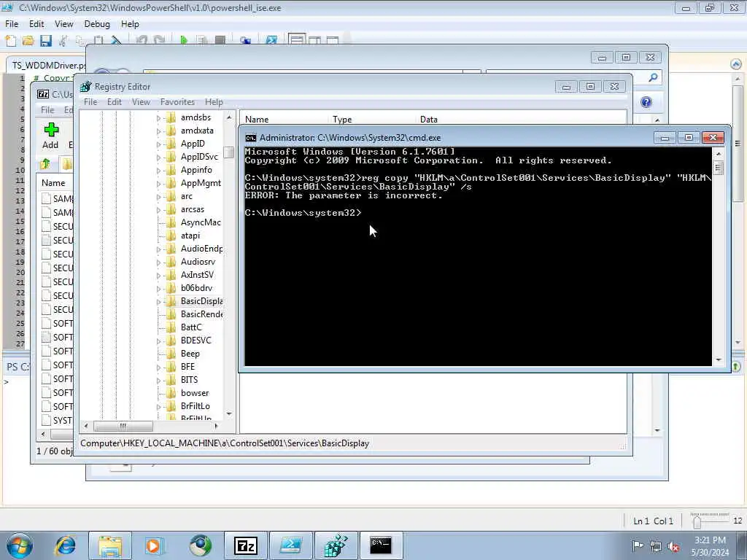Click the New script icon in PowerShell ISE toolbar
The height and width of the screenshot is (560, 747).
click(x=10, y=41)
